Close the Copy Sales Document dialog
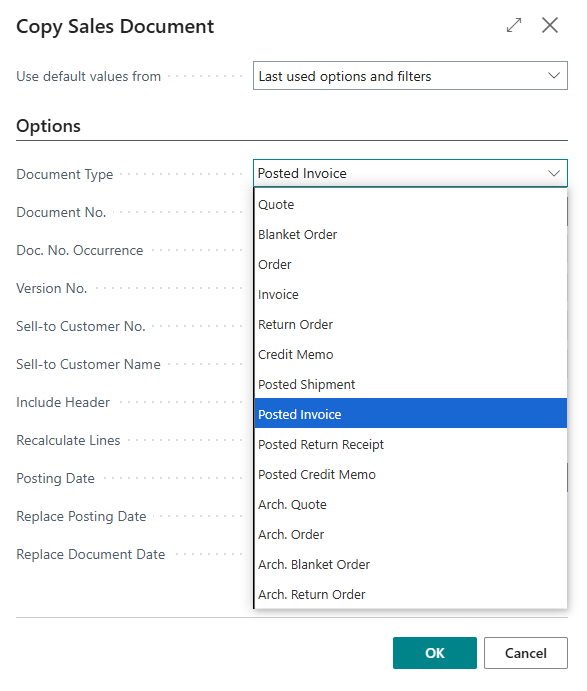The image size is (587, 691). (x=550, y=25)
